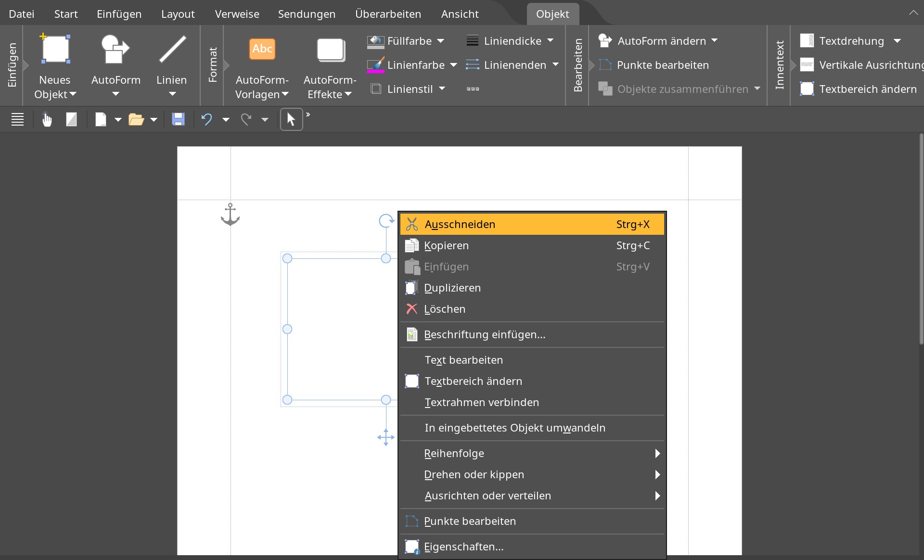Expand the AutoForm ändern dropdown arrow
924x560 pixels.
click(x=714, y=41)
